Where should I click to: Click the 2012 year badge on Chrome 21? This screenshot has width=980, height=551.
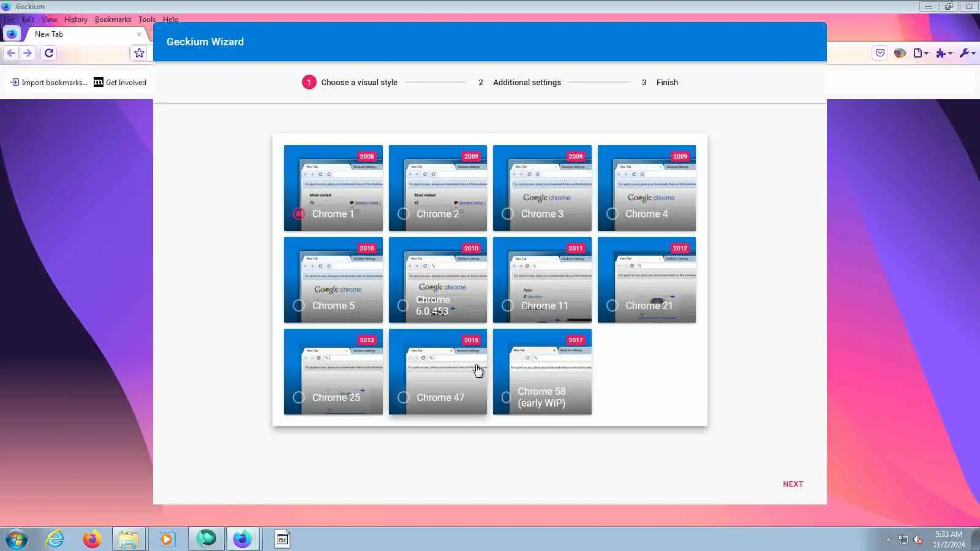pyautogui.click(x=680, y=248)
